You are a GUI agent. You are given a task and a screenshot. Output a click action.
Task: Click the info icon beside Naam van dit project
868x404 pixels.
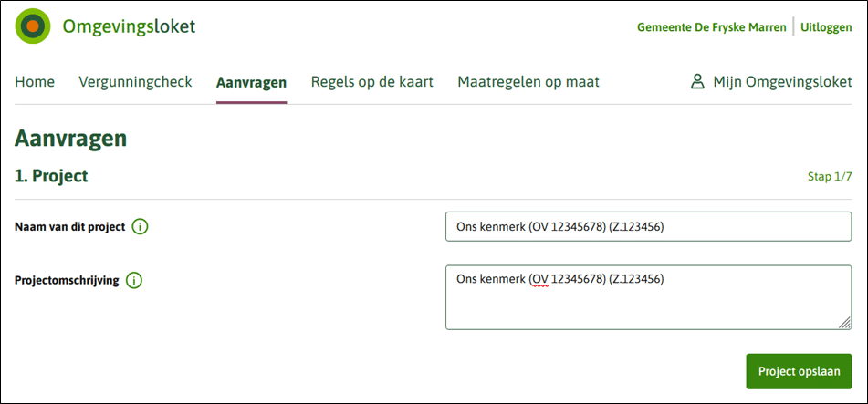pyautogui.click(x=140, y=227)
